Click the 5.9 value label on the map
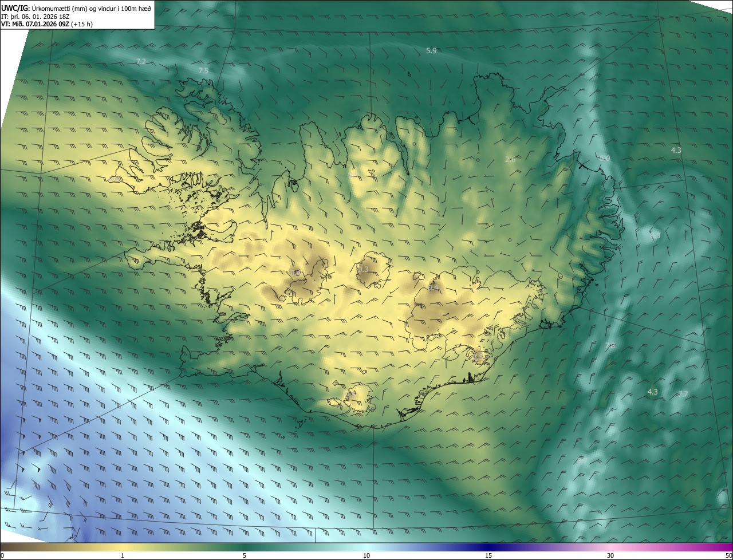This screenshot has height=560, width=733. tap(431, 51)
